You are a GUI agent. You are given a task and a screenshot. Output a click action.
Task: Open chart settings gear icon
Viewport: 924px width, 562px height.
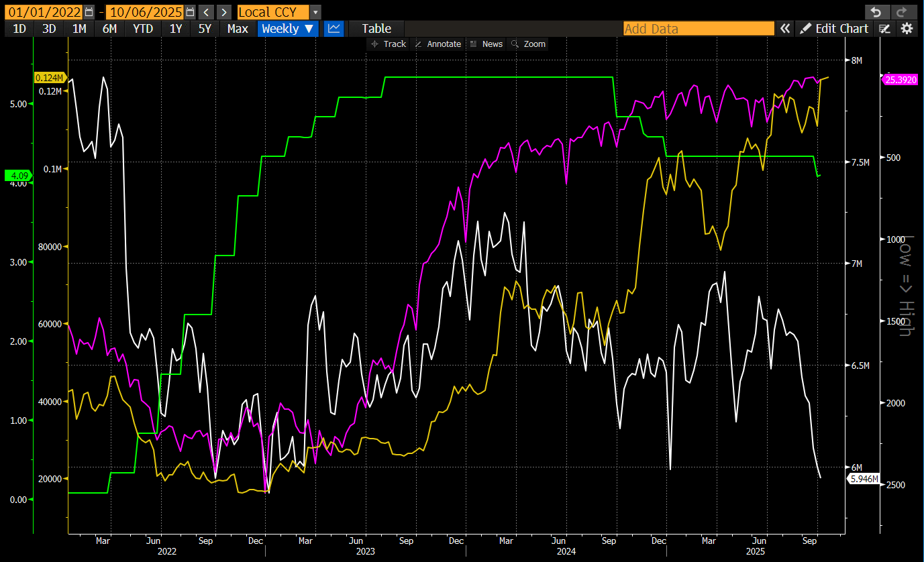[907, 28]
